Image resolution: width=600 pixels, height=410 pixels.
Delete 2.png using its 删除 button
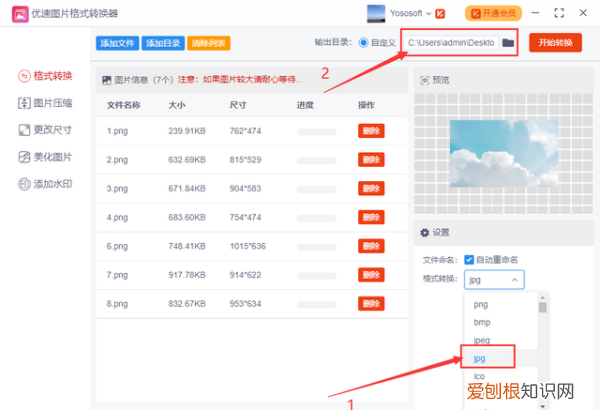click(371, 160)
